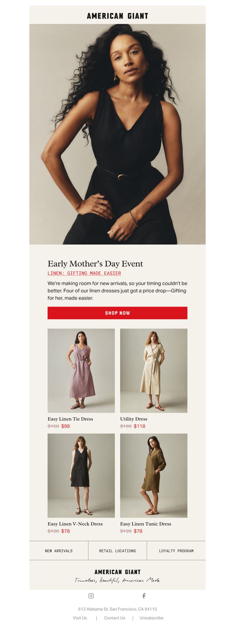Open the Instagram icon link
Image resolution: width=235 pixels, height=644 pixels.
pyautogui.click(x=91, y=596)
